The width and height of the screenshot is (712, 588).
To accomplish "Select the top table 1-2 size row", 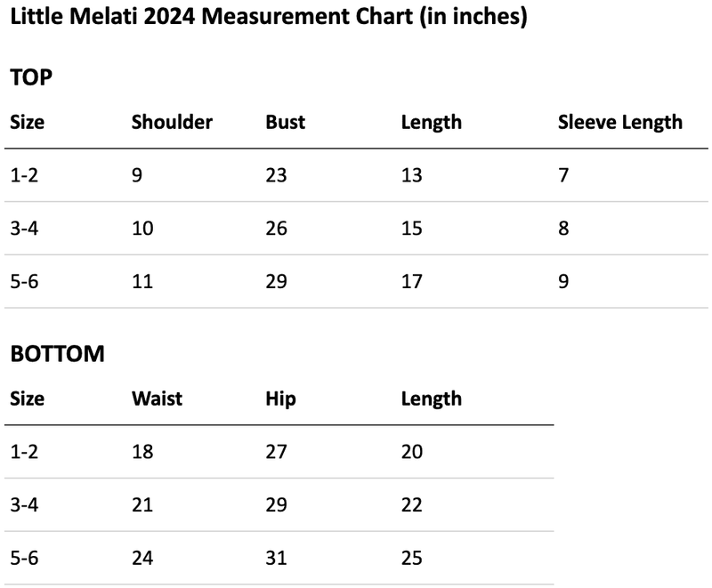I will click(356, 175).
